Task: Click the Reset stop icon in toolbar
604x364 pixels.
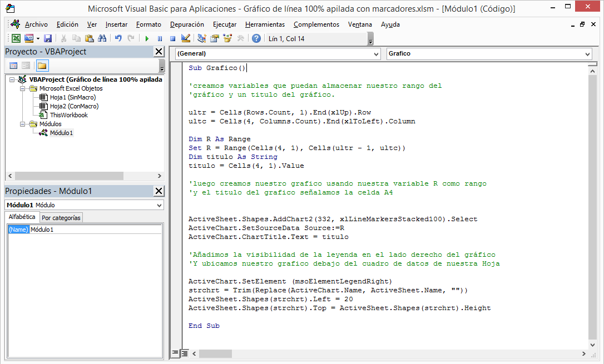Action: 172,38
